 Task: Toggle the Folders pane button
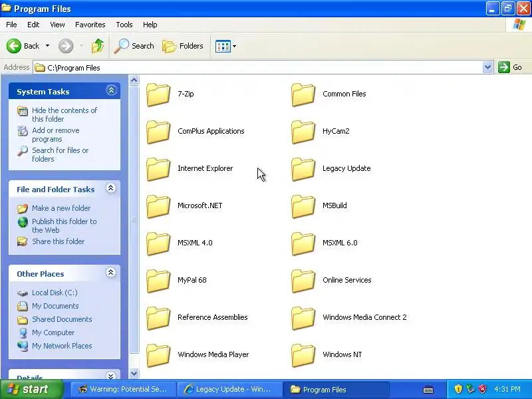coord(183,46)
